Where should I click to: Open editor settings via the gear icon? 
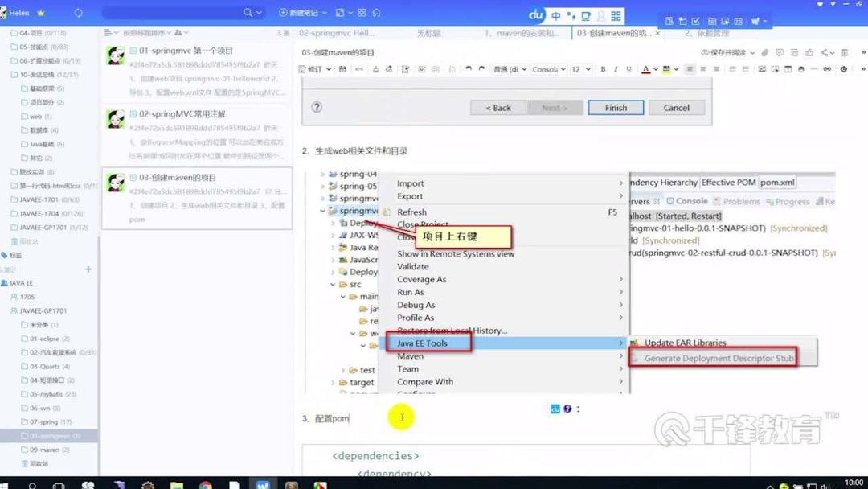[x=844, y=69]
